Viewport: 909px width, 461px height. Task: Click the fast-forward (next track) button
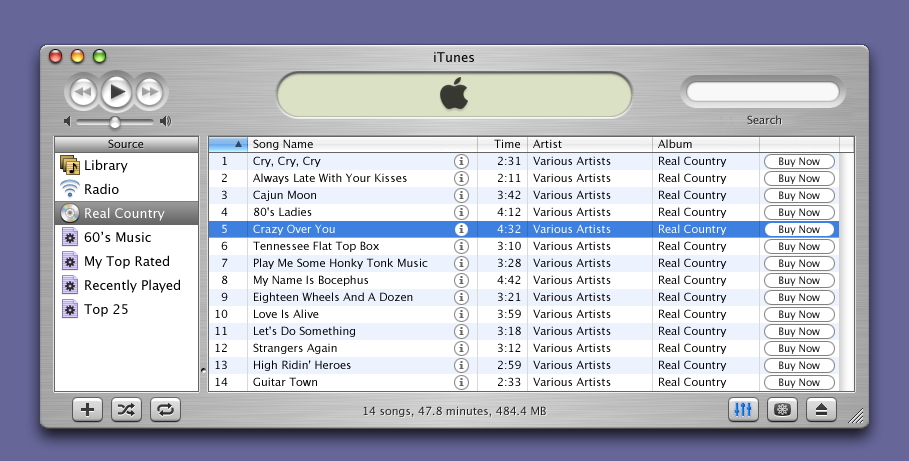(150, 92)
